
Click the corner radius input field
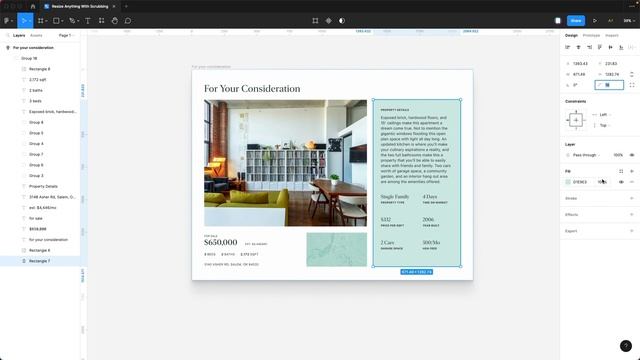(x=609, y=85)
